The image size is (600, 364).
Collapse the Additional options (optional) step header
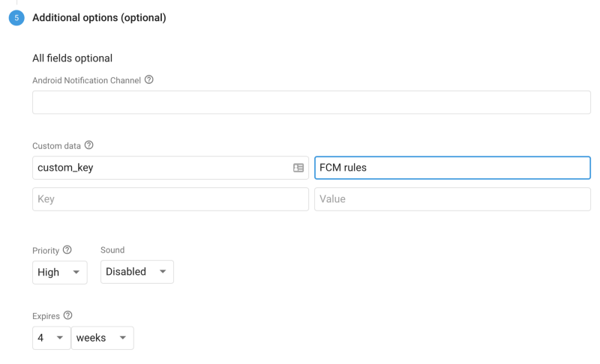[99, 18]
